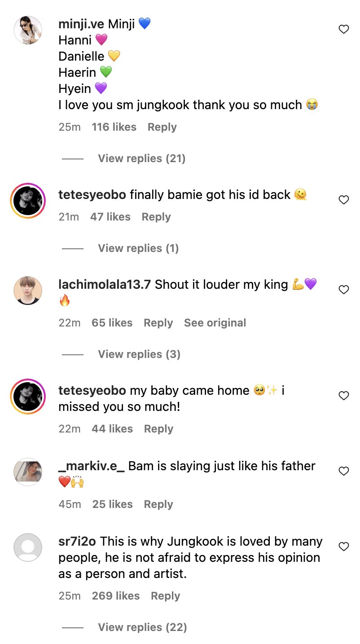The image size is (360, 644).
Task: Open minji.ve's profile picture
Action: pyautogui.click(x=28, y=30)
